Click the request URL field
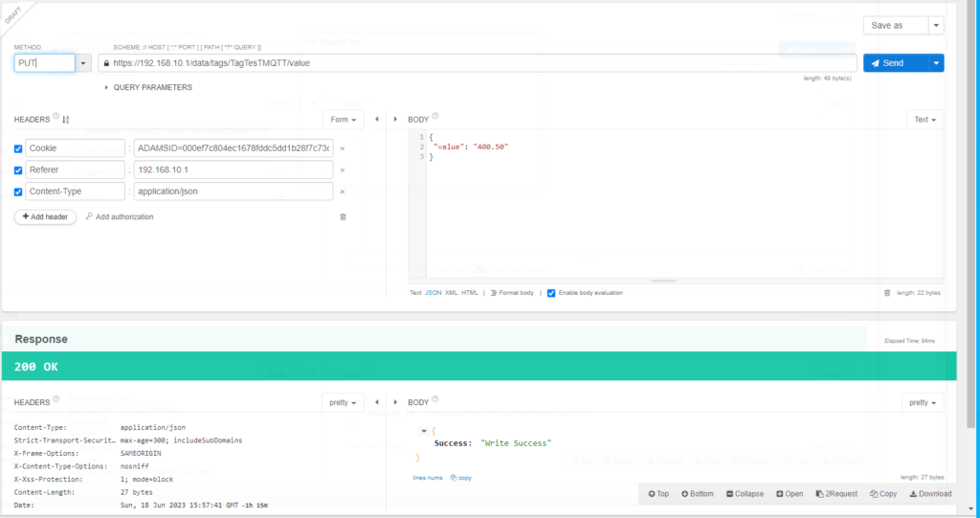Screen dimensions: 980x518 tap(477, 62)
